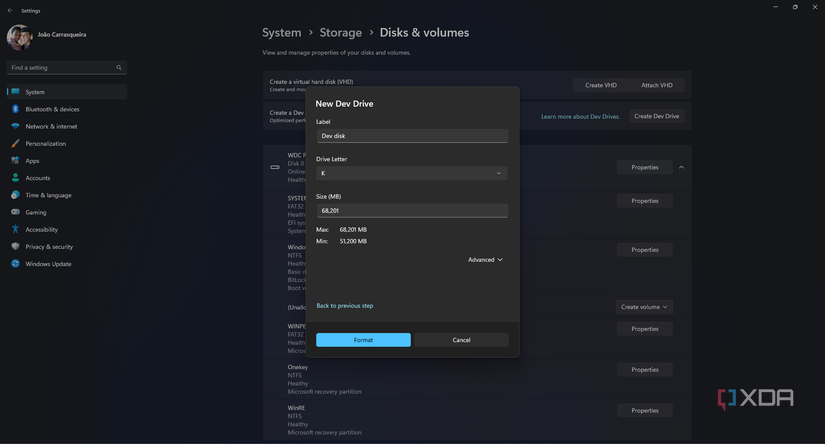
Task: Open the Create volume dropdown
Action: point(644,307)
